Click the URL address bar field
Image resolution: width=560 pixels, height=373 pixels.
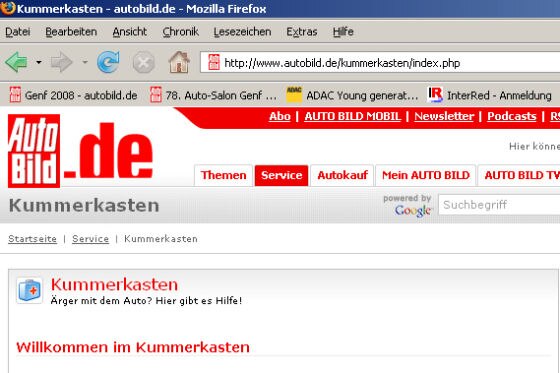(380, 63)
